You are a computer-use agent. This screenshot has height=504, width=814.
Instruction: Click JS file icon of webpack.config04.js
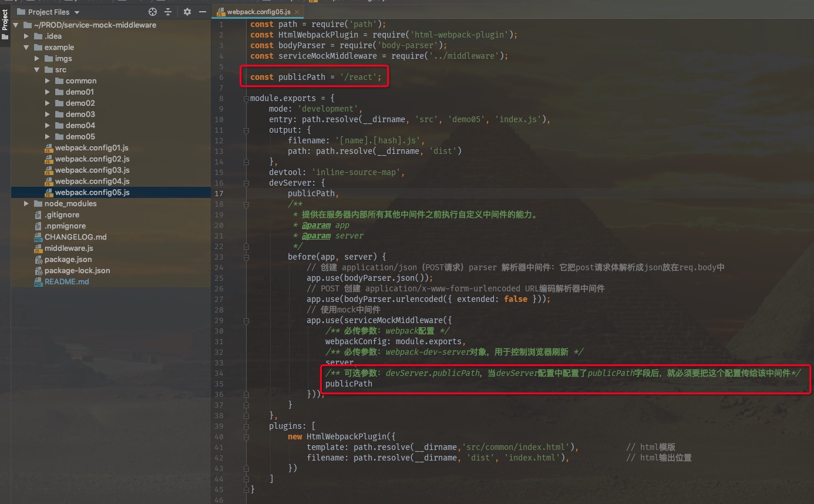(49, 182)
